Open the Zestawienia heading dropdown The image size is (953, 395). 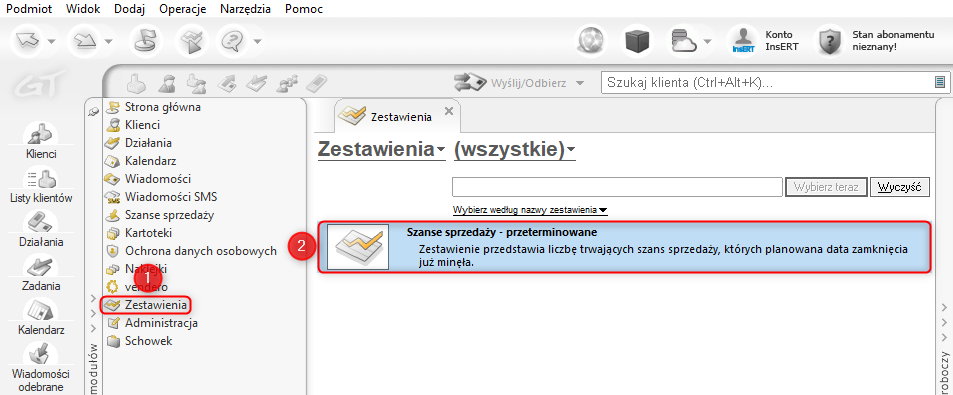(x=382, y=149)
